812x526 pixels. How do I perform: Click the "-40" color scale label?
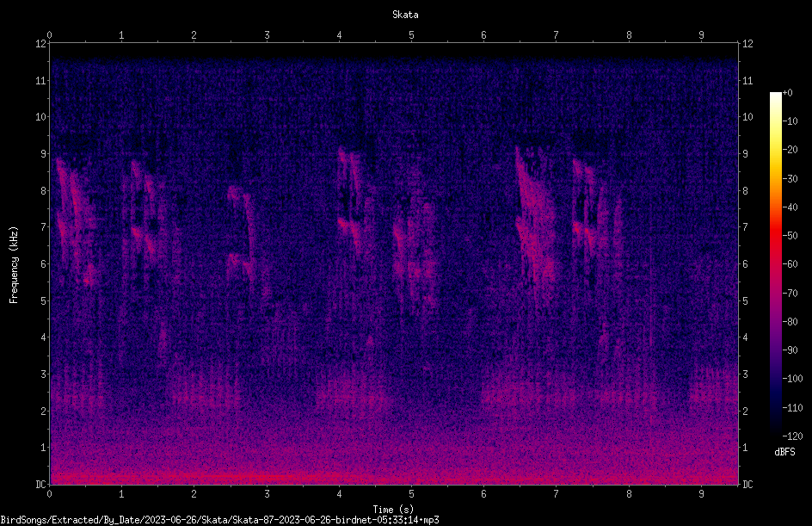click(790, 207)
